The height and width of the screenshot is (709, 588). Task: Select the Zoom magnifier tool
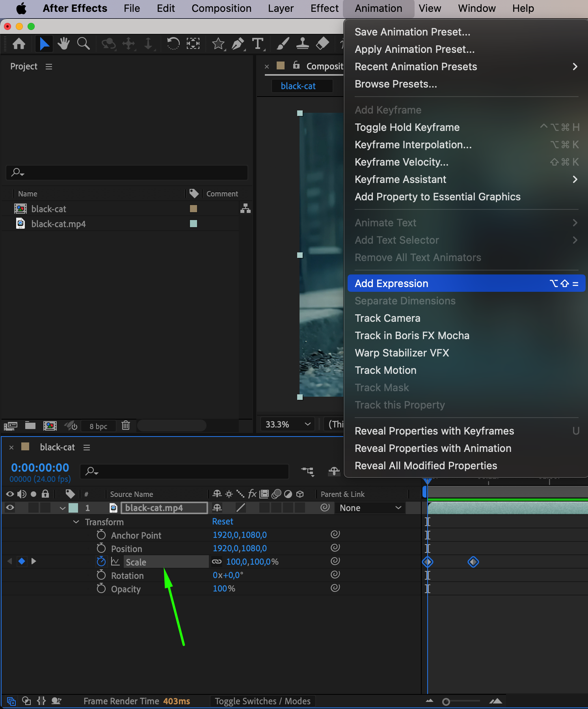tap(83, 43)
